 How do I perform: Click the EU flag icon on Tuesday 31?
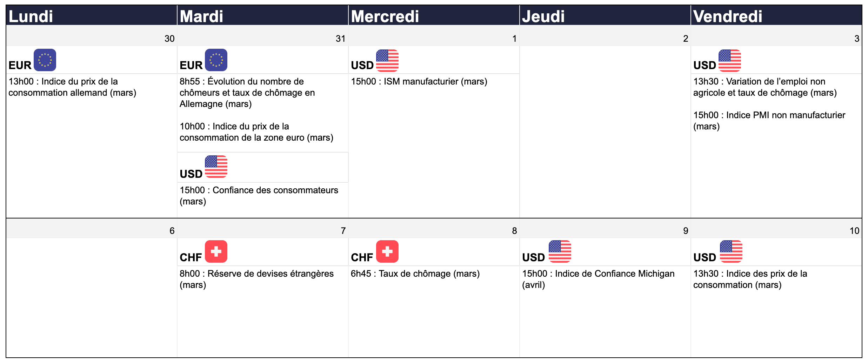point(216,60)
